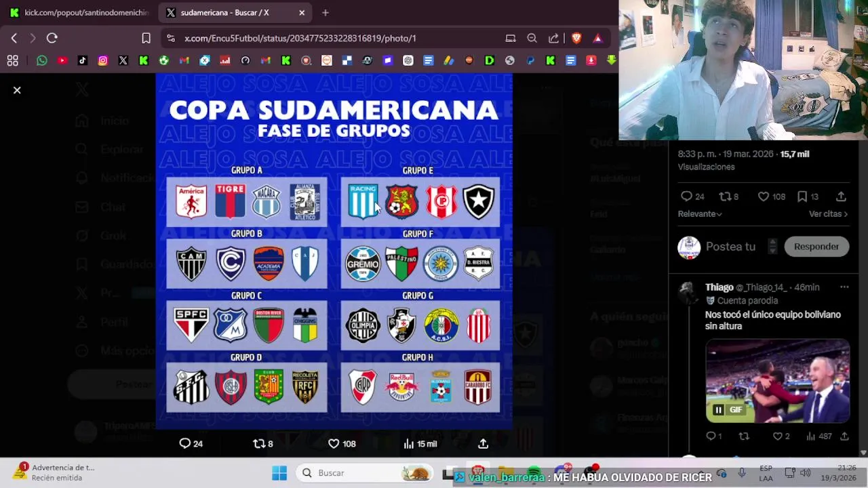Screen dimensions: 868x488
Task: Reply to Thiago's comment (1 reply)
Action: coord(714,436)
